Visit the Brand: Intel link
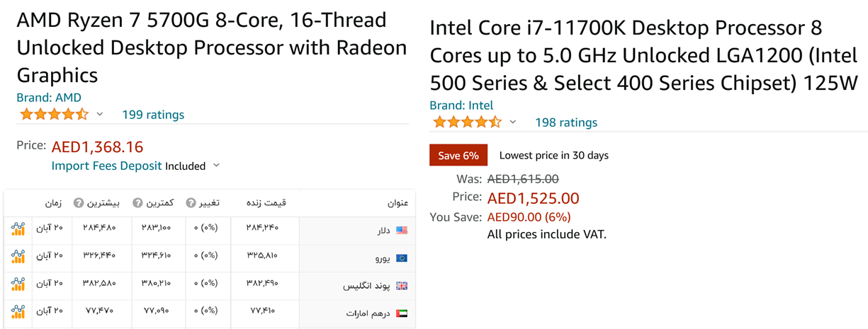Screen dimensions: 868x329 point(461,105)
